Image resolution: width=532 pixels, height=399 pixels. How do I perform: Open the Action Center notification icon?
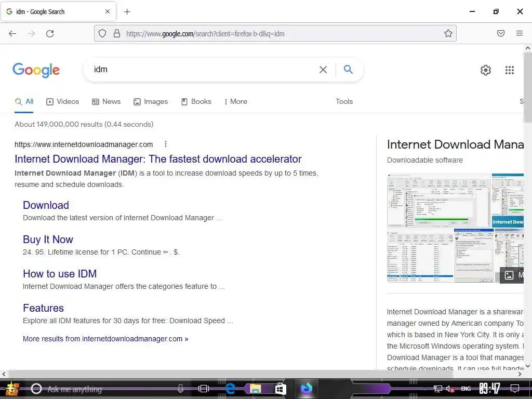click(515, 389)
